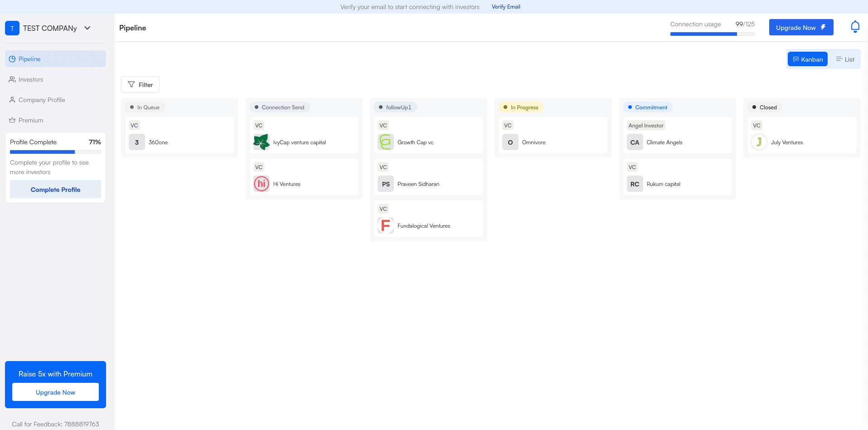The image size is (868, 430).
Task: Click the Raise 5x with Premium heading
Action: [55, 374]
